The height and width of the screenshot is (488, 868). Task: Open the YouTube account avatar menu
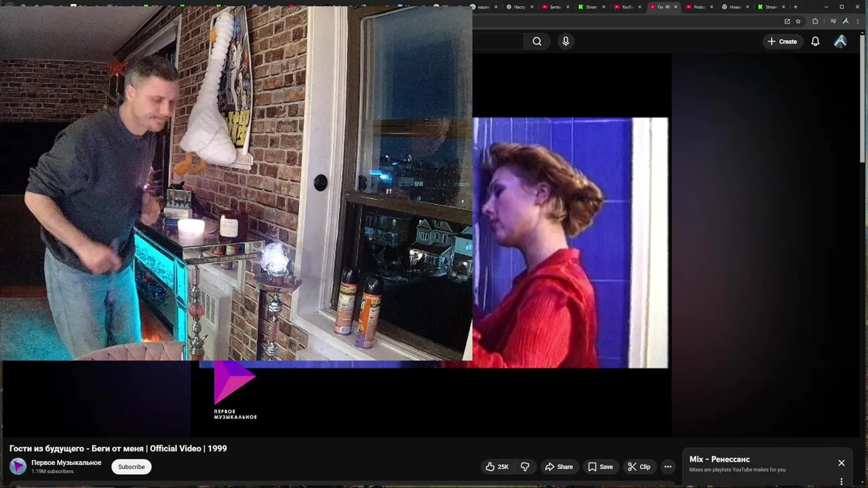click(x=840, y=41)
